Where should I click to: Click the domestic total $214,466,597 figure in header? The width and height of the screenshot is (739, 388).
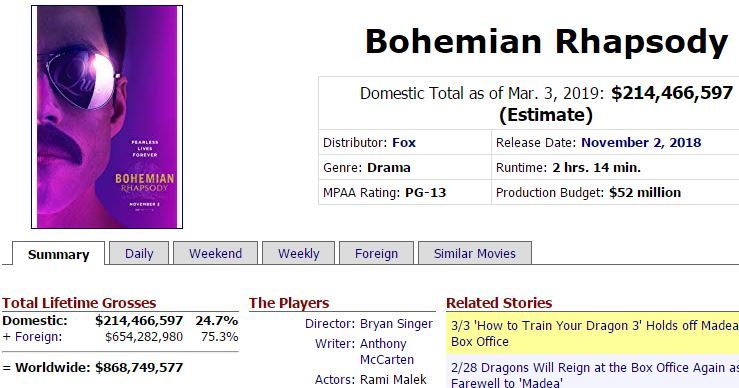click(672, 93)
